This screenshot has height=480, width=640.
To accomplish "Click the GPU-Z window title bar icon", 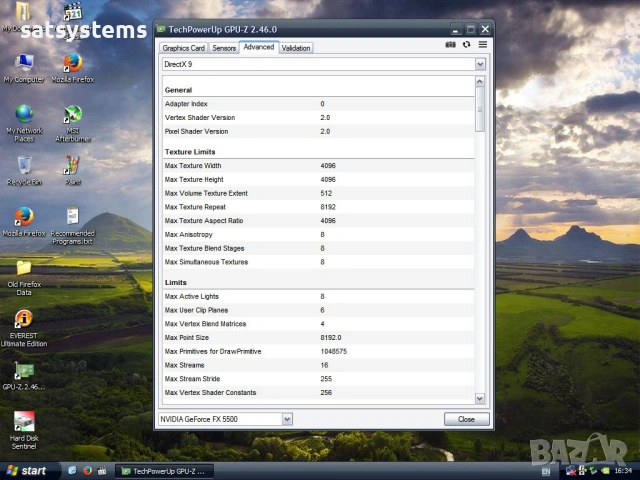I will [161, 29].
